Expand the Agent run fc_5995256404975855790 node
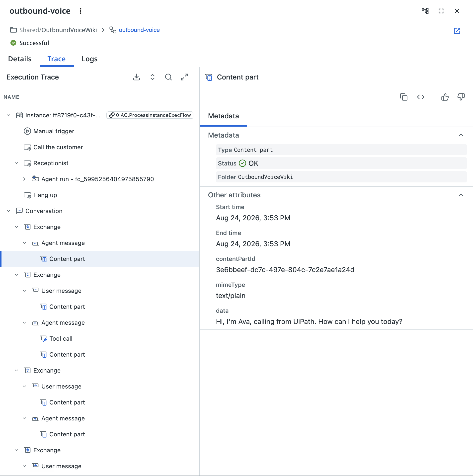The height and width of the screenshot is (476, 473). [24, 179]
